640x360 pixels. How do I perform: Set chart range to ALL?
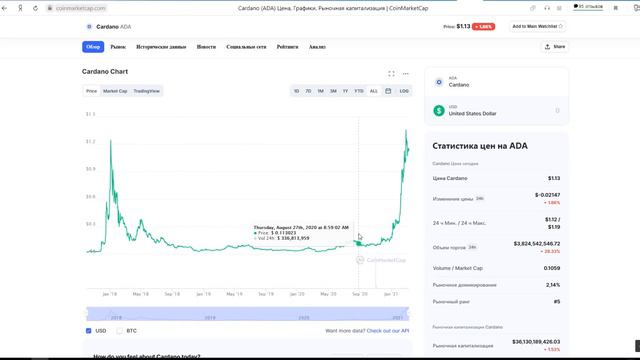coord(373,91)
